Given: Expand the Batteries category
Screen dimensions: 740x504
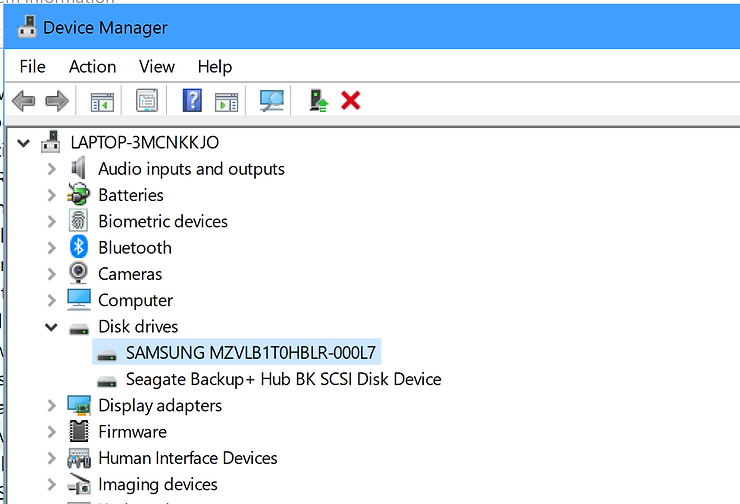Looking at the screenshot, I should 51,195.
